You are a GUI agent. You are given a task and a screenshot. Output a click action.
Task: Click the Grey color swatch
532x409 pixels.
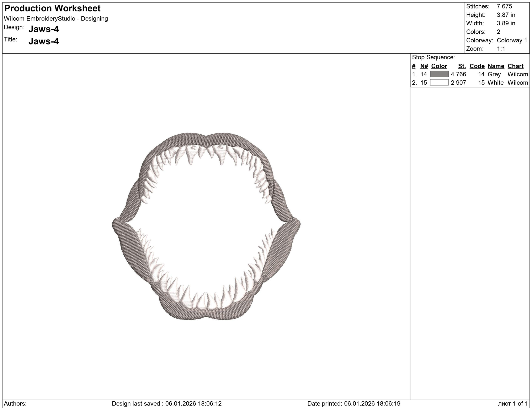[x=439, y=74]
